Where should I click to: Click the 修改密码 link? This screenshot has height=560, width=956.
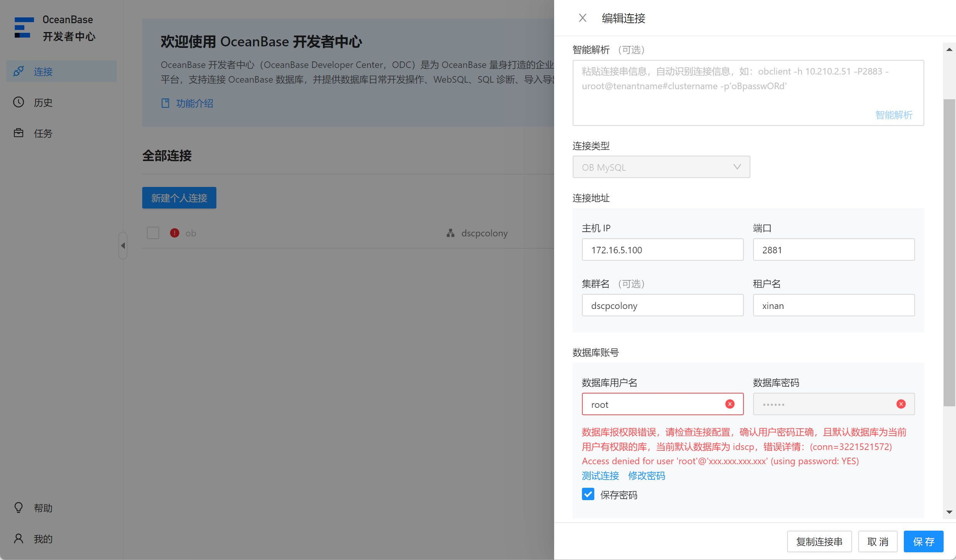(x=647, y=475)
